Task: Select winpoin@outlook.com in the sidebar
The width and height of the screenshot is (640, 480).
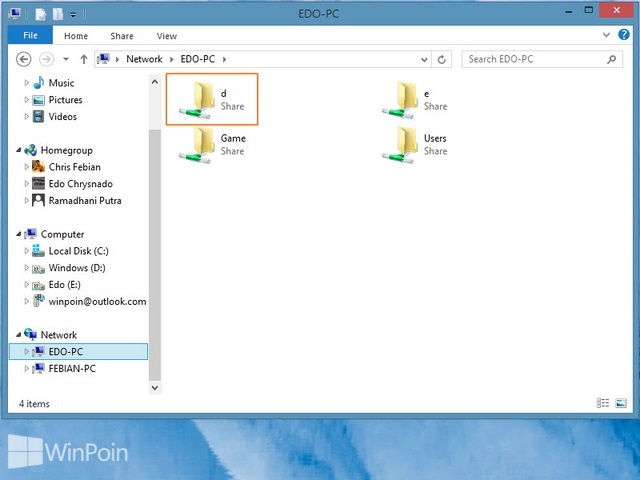Action: pyautogui.click(x=97, y=302)
